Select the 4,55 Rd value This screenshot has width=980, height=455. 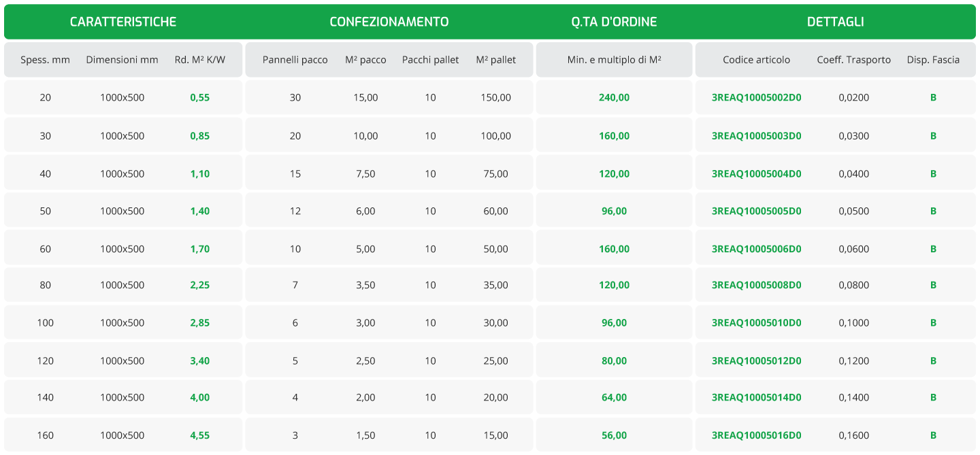pos(200,435)
